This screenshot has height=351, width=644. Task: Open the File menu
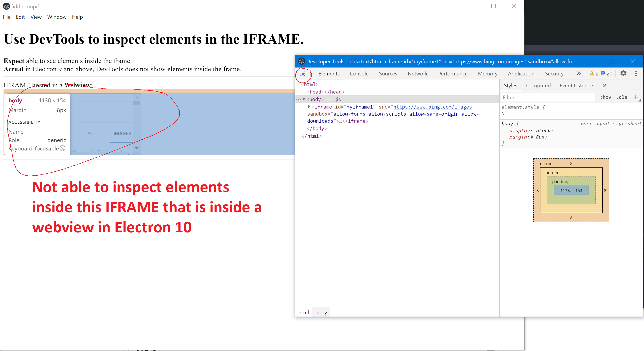tap(6, 17)
